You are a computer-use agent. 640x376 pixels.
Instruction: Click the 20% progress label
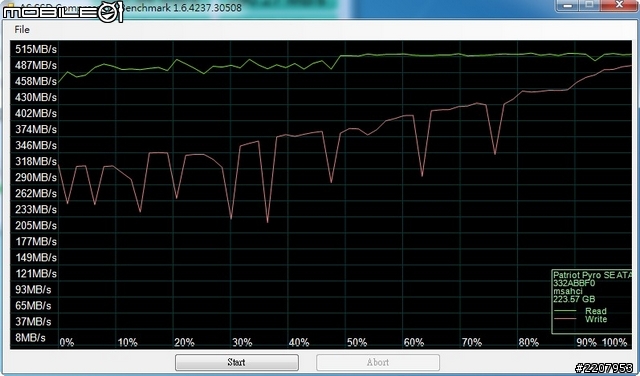coord(184,342)
